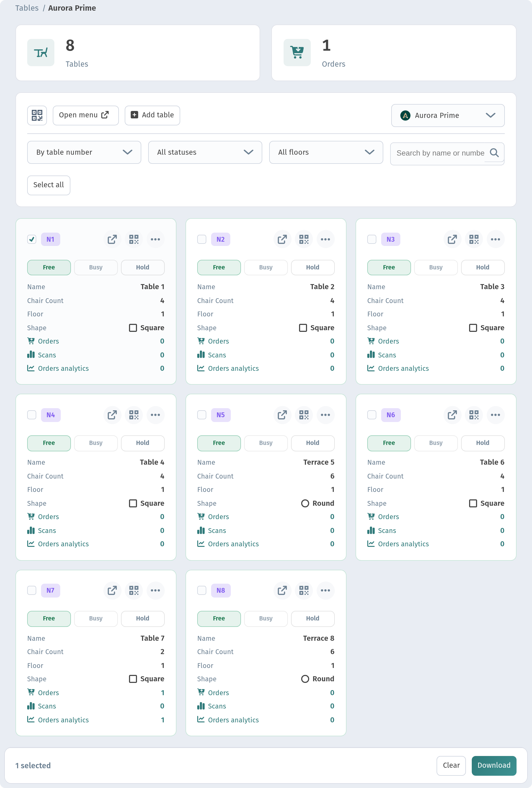
Task: Open more options for table N1
Action: pos(156,239)
